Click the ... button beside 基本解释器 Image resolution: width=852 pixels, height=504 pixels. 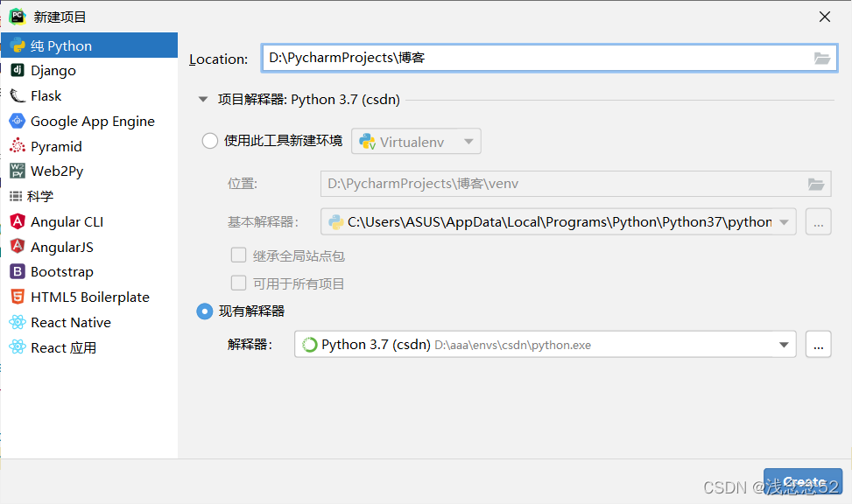[818, 221]
